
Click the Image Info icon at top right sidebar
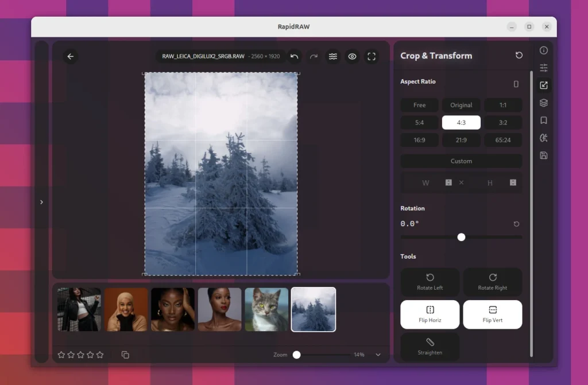544,50
